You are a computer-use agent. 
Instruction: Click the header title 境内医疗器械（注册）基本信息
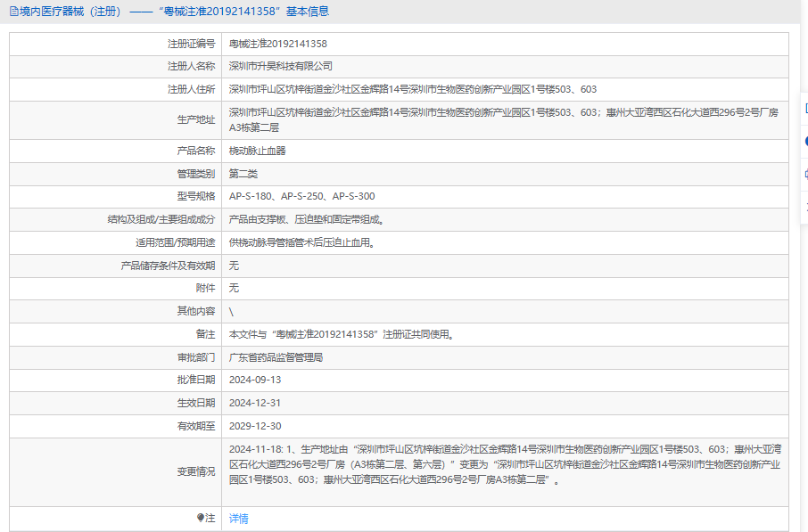(174, 12)
